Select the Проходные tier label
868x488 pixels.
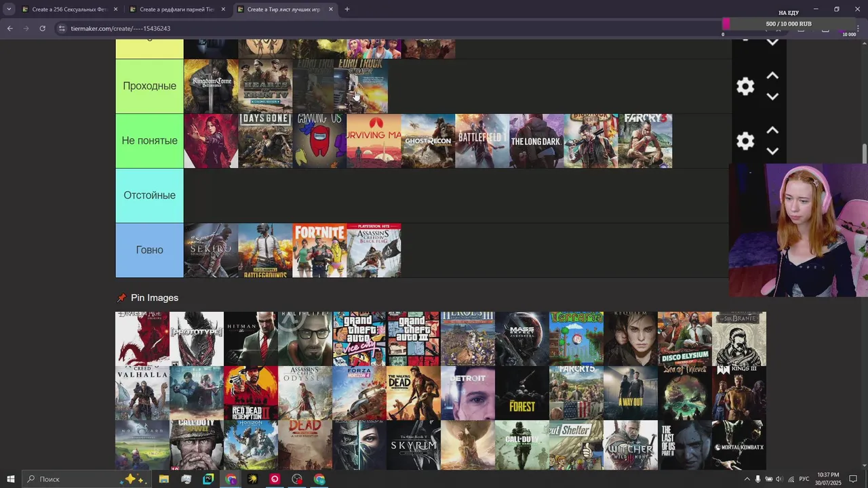[x=149, y=86]
